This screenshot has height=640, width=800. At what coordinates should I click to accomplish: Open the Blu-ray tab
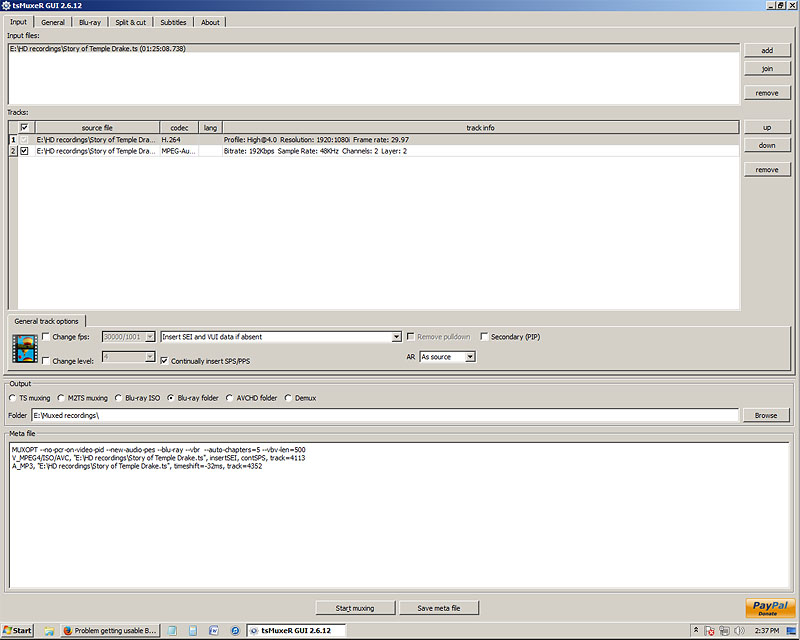pyautogui.click(x=90, y=22)
